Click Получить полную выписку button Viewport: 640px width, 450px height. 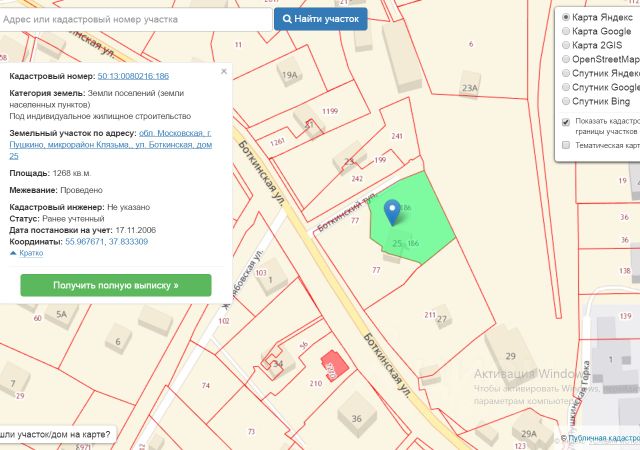pos(116,285)
